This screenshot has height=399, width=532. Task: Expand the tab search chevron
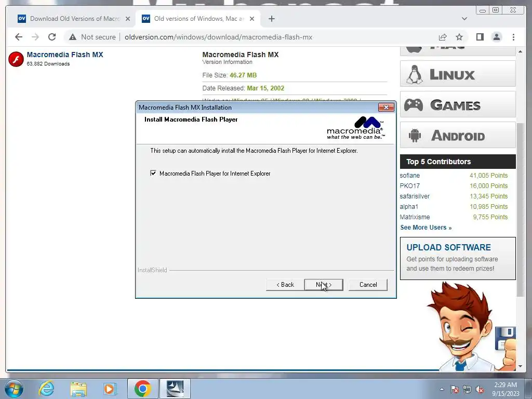tap(464, 19)
